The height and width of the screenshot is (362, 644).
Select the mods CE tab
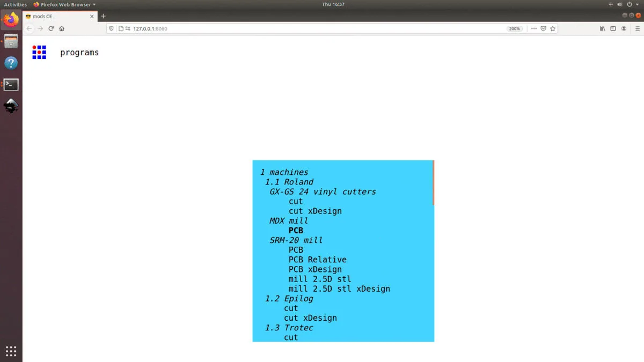[x=60, y=16]
